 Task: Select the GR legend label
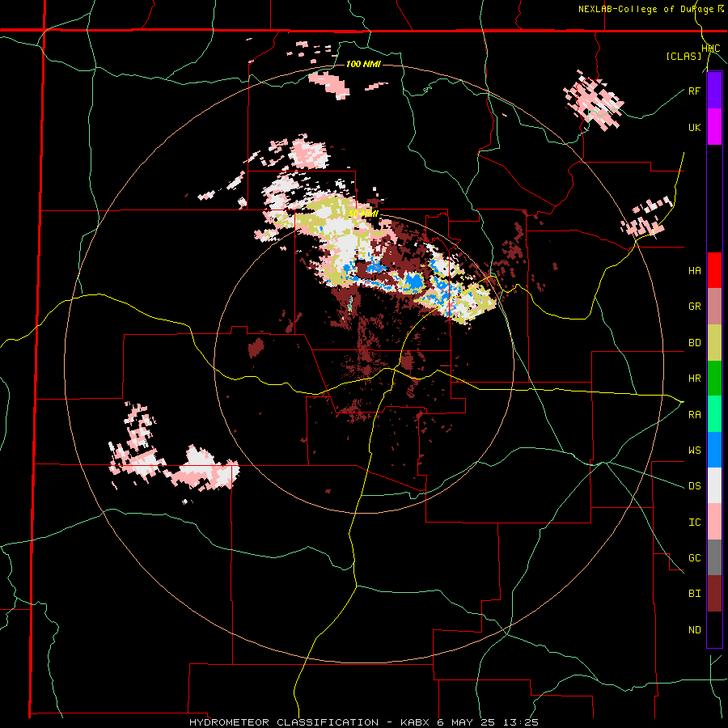tap(694, 307)
